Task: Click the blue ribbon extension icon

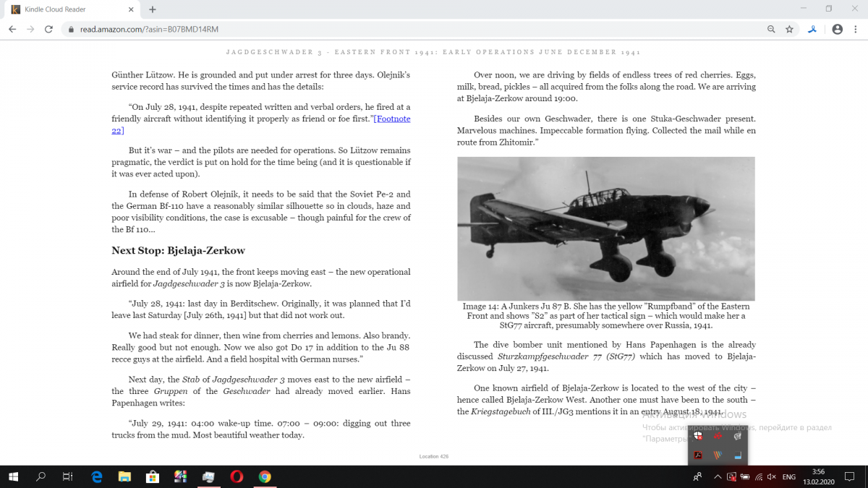Action: [812, 30]
